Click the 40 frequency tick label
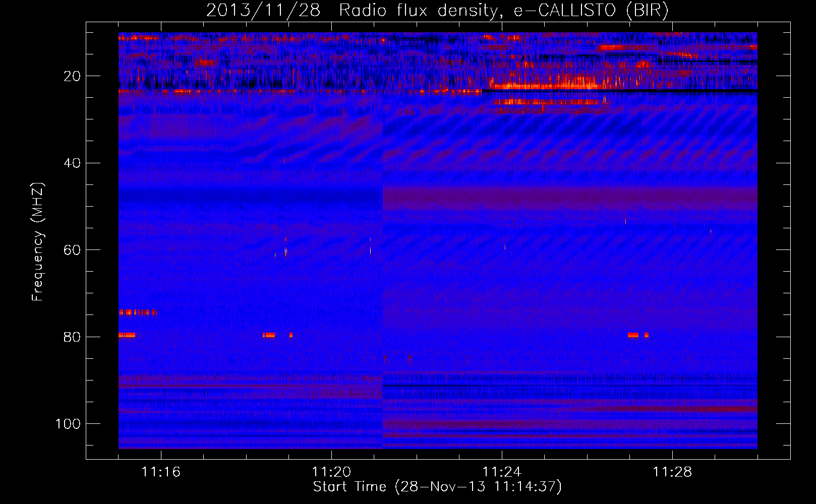 coord(73,163)
